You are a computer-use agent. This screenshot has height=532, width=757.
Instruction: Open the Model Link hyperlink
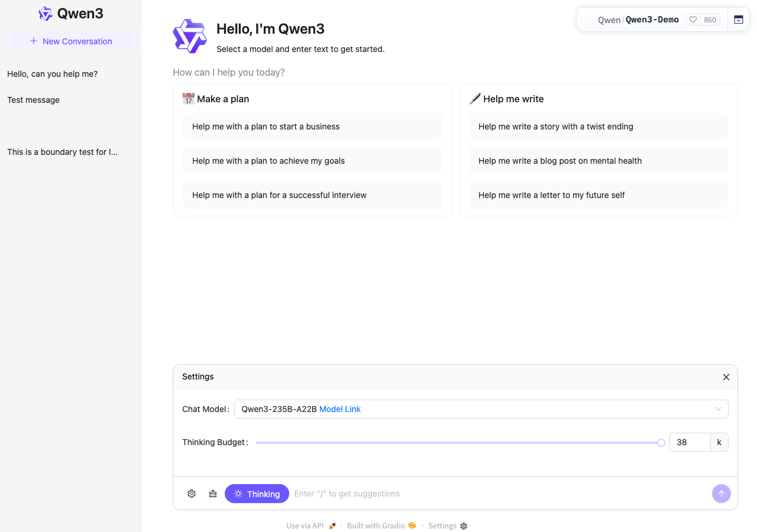click(x=340, y=409)
